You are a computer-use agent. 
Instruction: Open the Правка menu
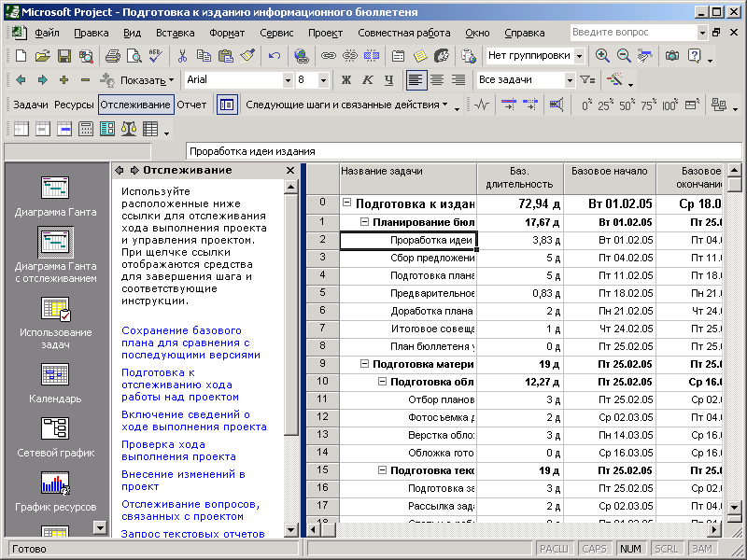(x=91, y=33)
